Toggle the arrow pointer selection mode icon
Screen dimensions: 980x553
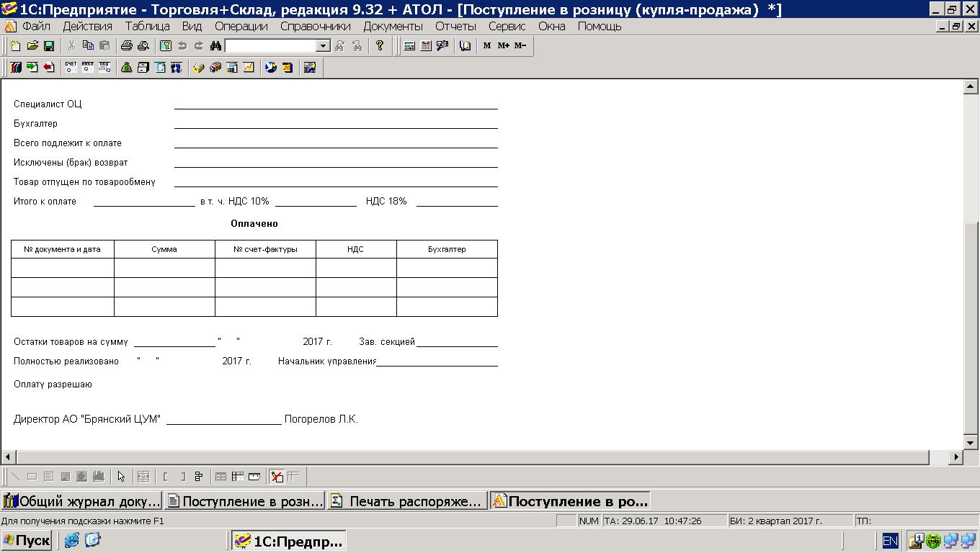(121, 477)
